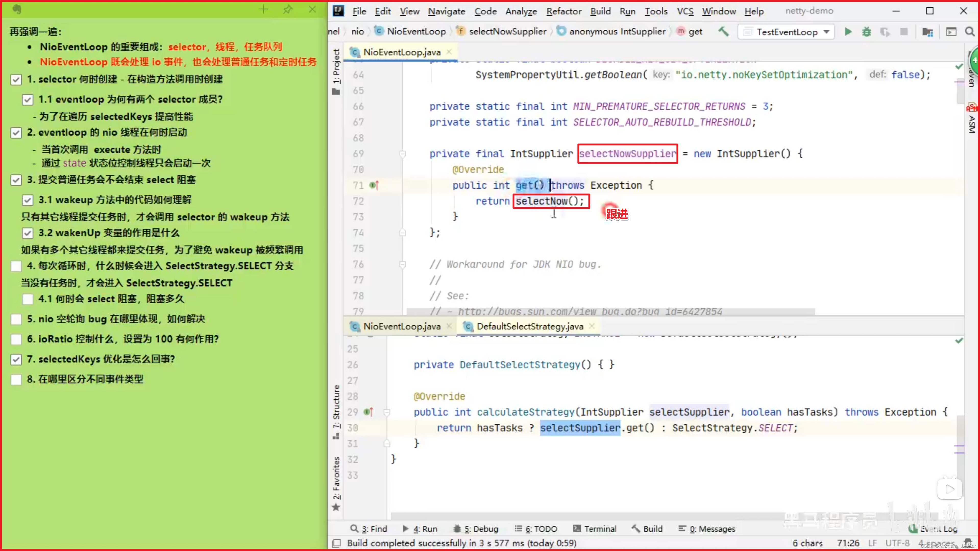Click the upper editor horizontal scrollbar
The height and width of the screenshot is (551, 980).
point(611,312)
